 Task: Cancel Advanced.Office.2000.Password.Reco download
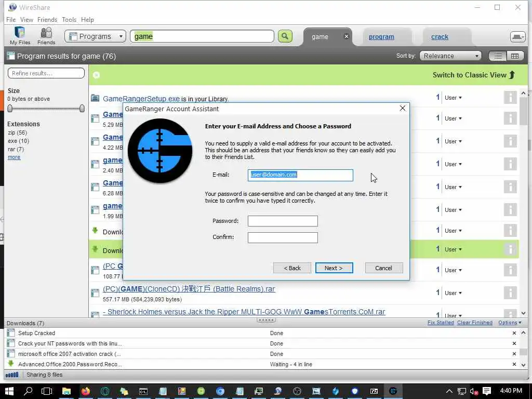pos(514,364)
